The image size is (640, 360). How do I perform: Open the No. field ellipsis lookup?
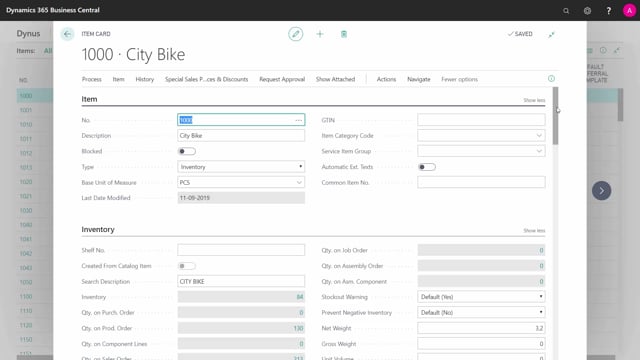[299, 120]
